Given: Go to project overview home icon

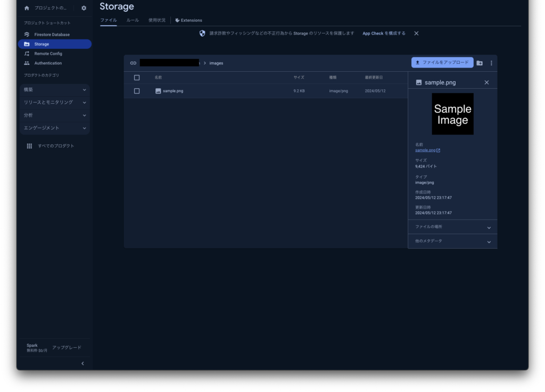Looking at the screenshot, I should click(27, 8).
